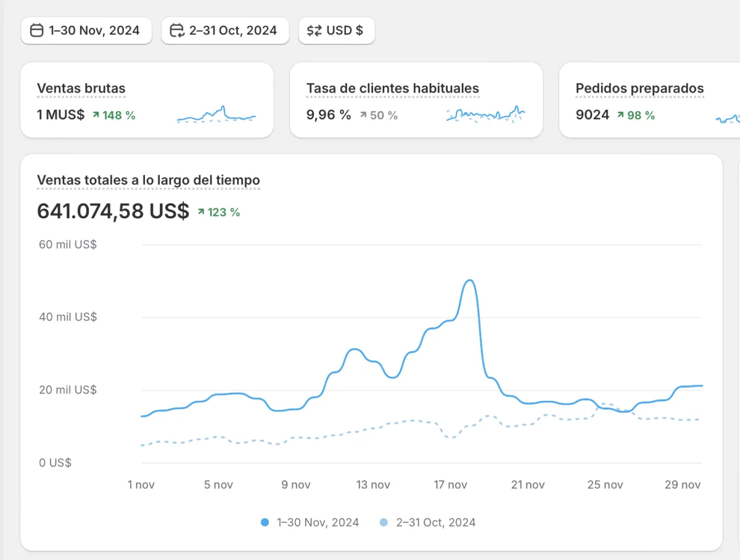Click the sales peak on the November line
Viewport: 740px width, 560px height.
click(470, 281)
